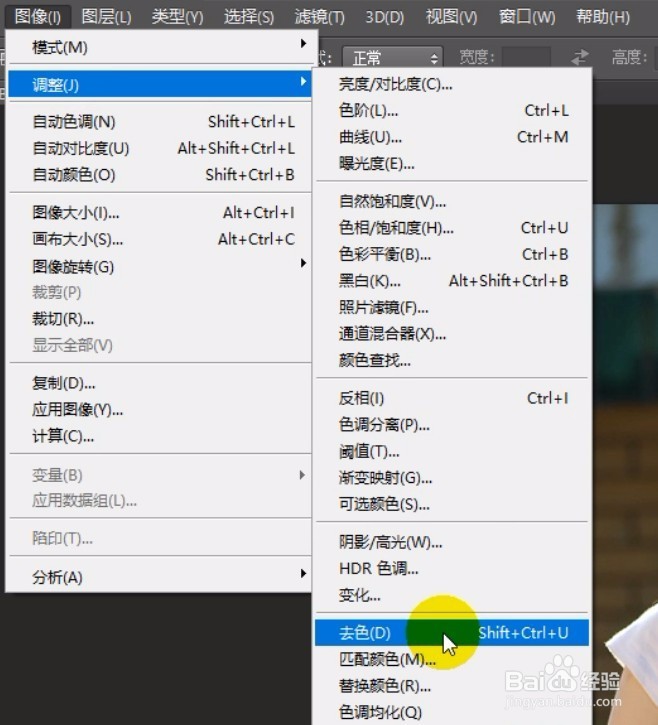The width and height of the screenshot is (658, 725).
Task: Open 阴影/高光(W)... adjustment
Action: click(452, 541)
